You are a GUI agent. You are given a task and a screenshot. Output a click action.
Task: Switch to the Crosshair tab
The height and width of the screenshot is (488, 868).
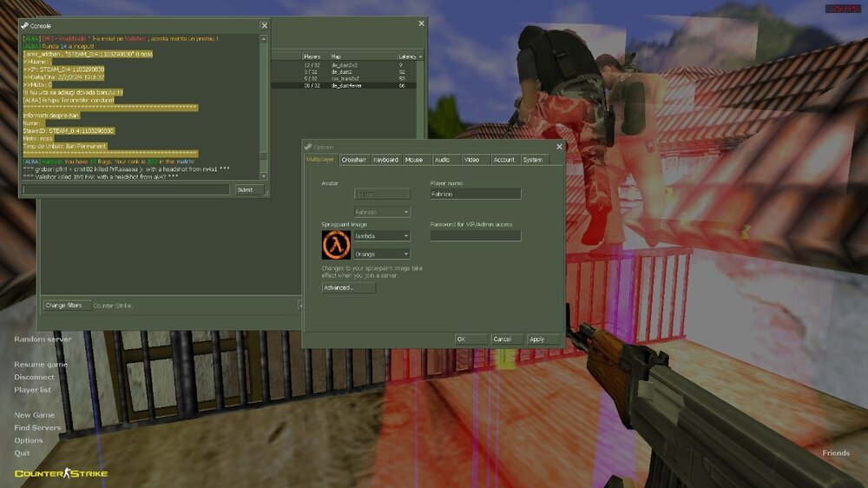pos(353,160)
